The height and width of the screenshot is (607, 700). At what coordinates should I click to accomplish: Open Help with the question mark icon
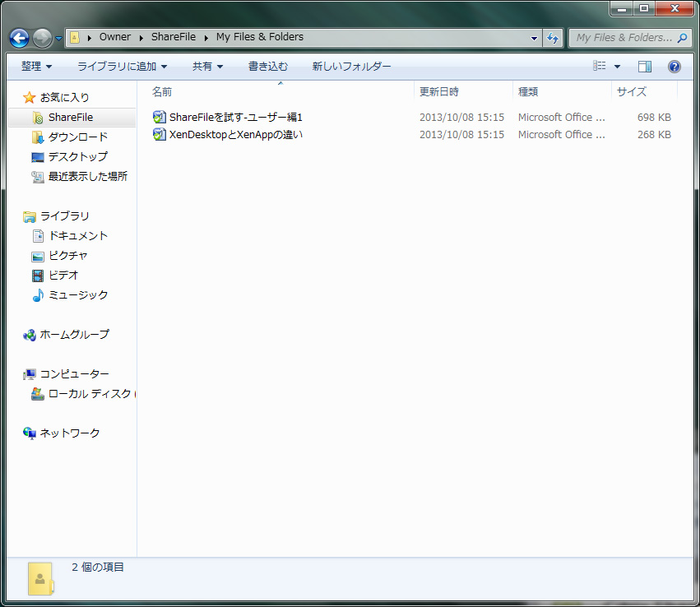(x=675, y=67)
